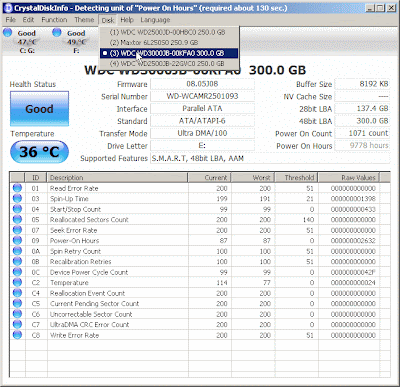The image size is (400, 387).
Task: Click status orb for Reallocated Sectors Count
Action: click(17, 219)
